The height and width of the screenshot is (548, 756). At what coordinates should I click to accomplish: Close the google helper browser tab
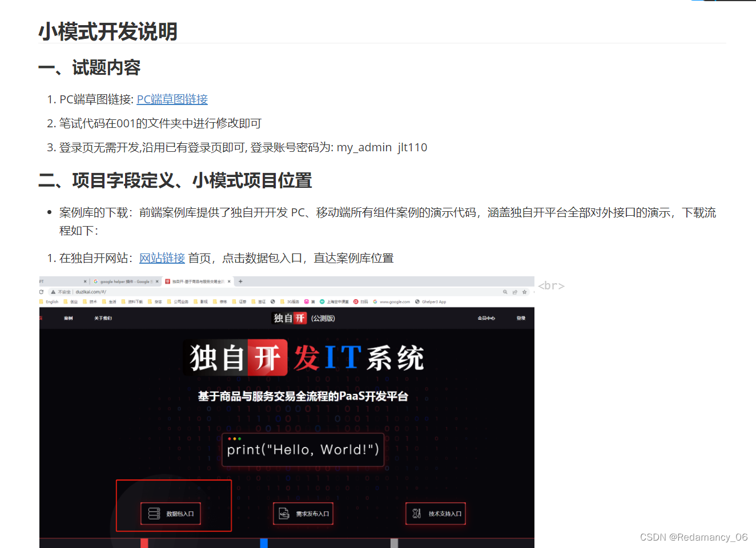157,281
